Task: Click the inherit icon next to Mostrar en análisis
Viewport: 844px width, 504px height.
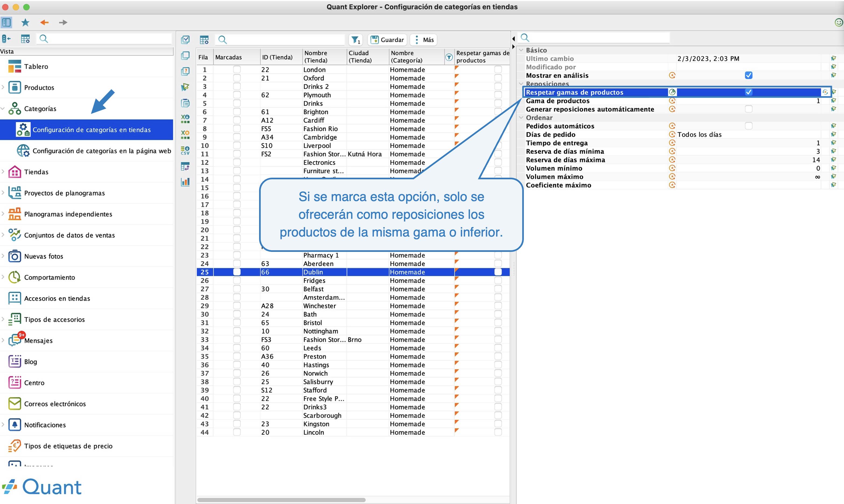Action: click(672, 75)
